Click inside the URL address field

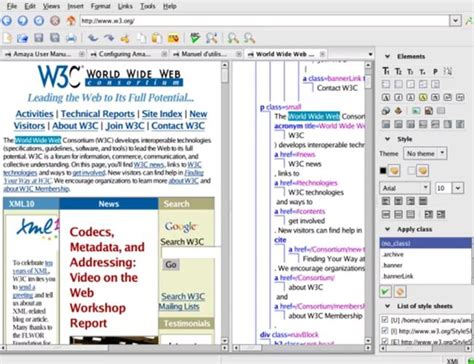click(265, 21)
